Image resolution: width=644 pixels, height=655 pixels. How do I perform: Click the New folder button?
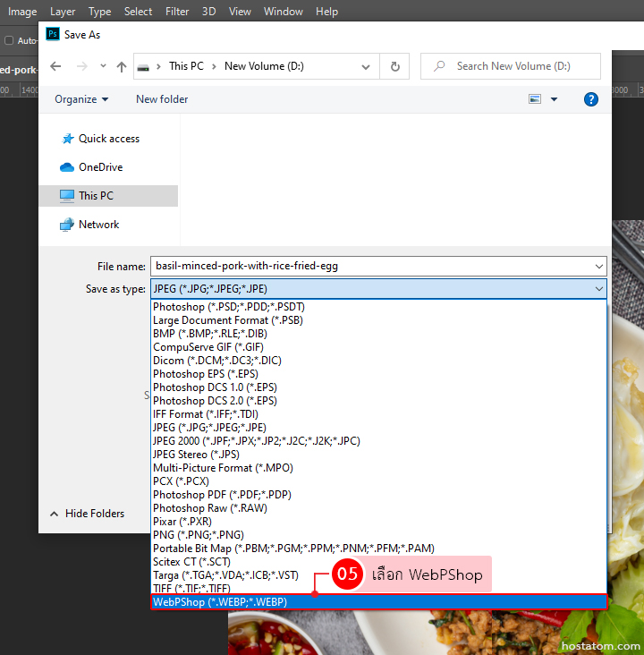coord(162,99)
